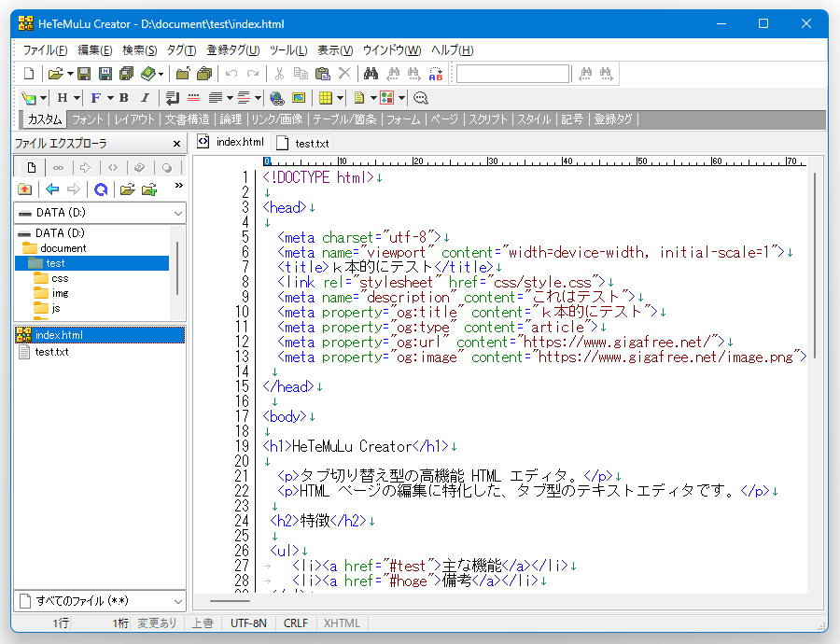
Task: Select the tag brackets icon tab in explorer
Action: [x=113, y=168]
